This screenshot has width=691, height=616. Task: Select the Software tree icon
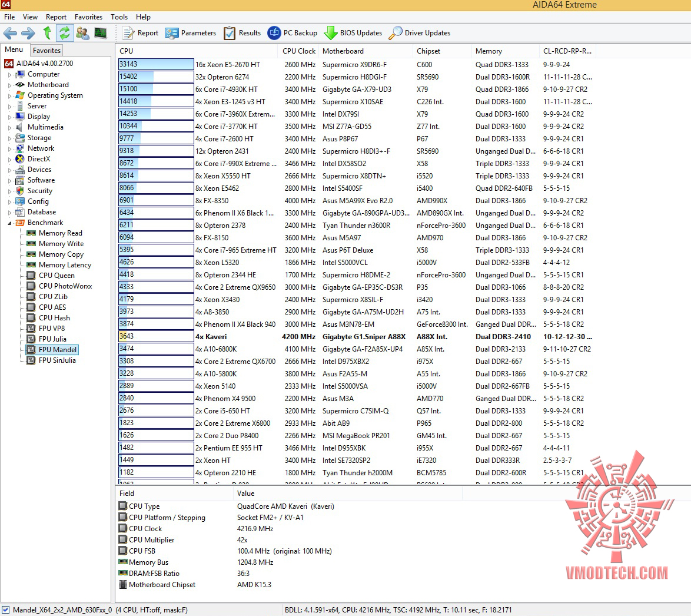[x=20, y=180]
